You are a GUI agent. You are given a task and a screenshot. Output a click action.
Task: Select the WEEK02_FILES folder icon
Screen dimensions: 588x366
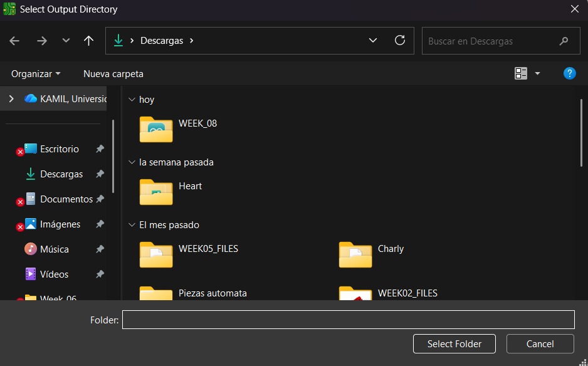click(355, 293)
